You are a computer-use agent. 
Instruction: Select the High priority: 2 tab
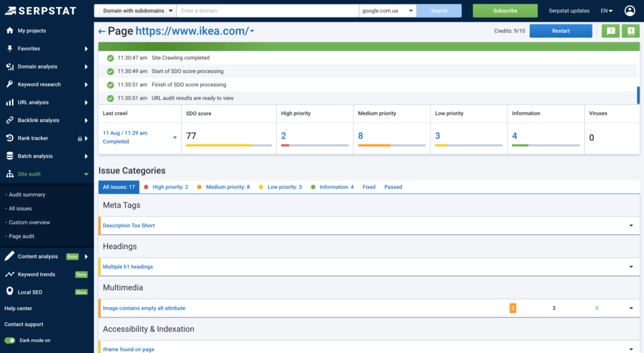pyautogui.click(x=166, y=187)
